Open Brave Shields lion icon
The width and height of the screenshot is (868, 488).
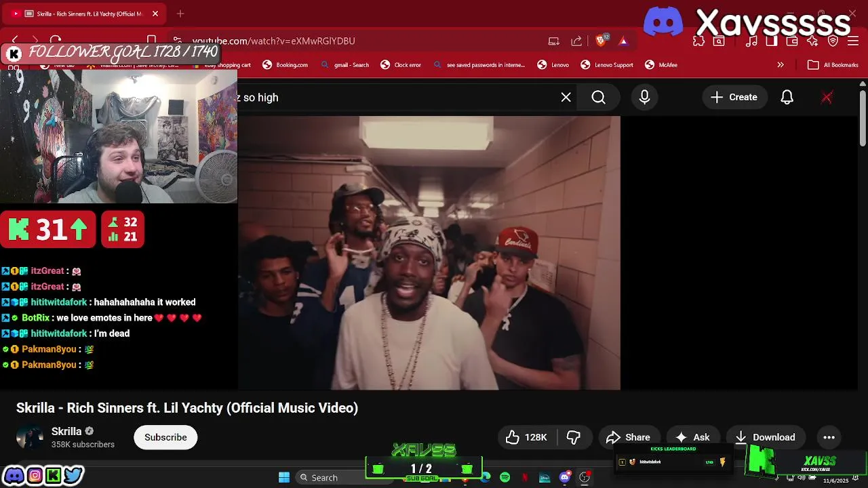point(601,41)
